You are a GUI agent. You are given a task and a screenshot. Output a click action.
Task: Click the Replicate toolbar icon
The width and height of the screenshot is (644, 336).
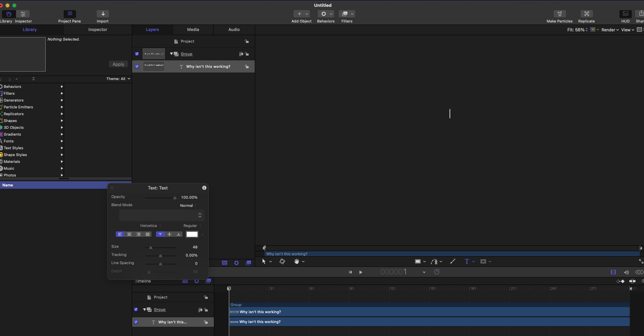coord(586,14)
